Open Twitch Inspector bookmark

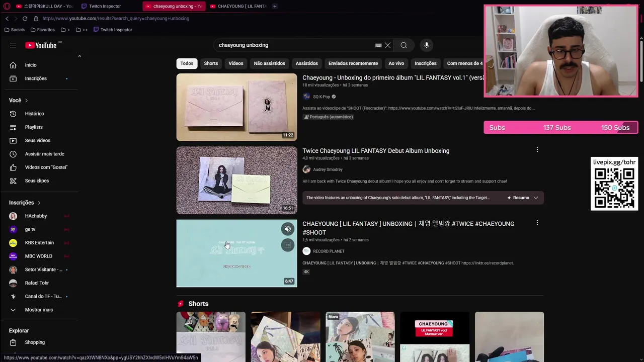[113, 30]
